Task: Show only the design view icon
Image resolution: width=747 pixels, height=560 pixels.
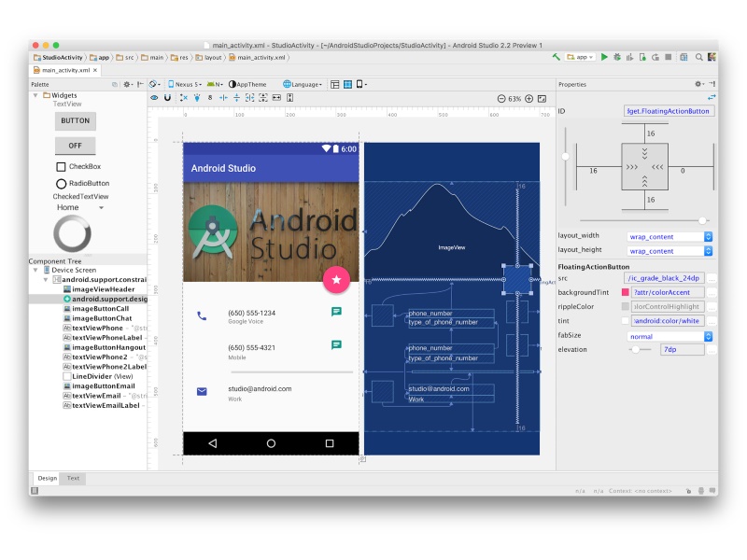Action: pyautogui.click(x=335, y=84)
